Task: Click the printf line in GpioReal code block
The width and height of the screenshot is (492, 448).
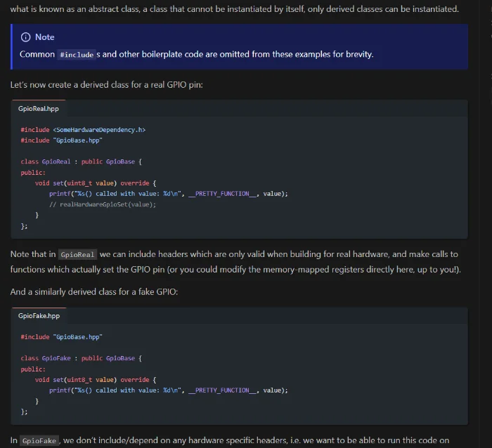Action: pos(169,194)
